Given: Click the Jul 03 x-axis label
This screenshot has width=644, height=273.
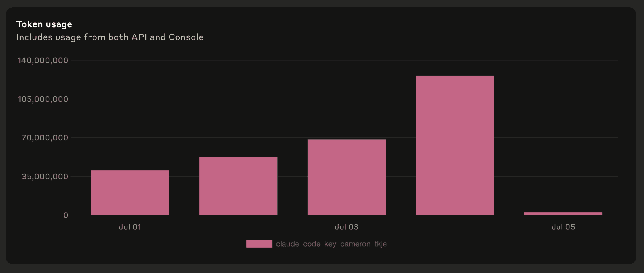Looking at the screenshot, I should pyautogui.click(x=346, y=227).
